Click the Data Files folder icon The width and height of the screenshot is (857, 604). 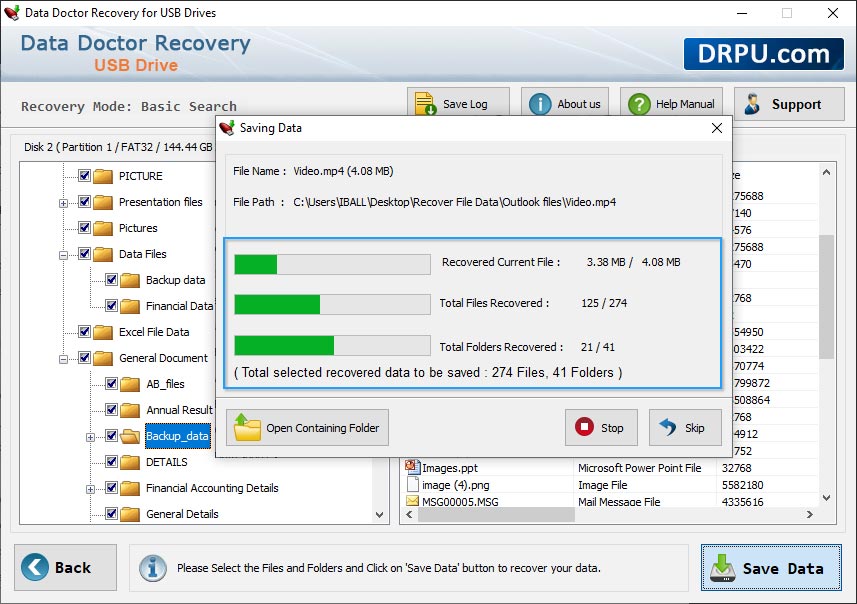[x=103, y=254]
